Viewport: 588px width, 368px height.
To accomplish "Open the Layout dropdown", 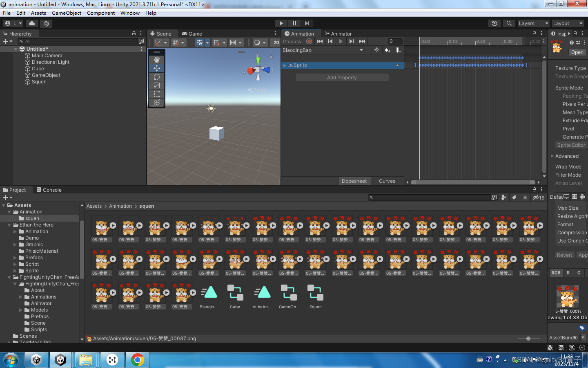I will [568, 23].
